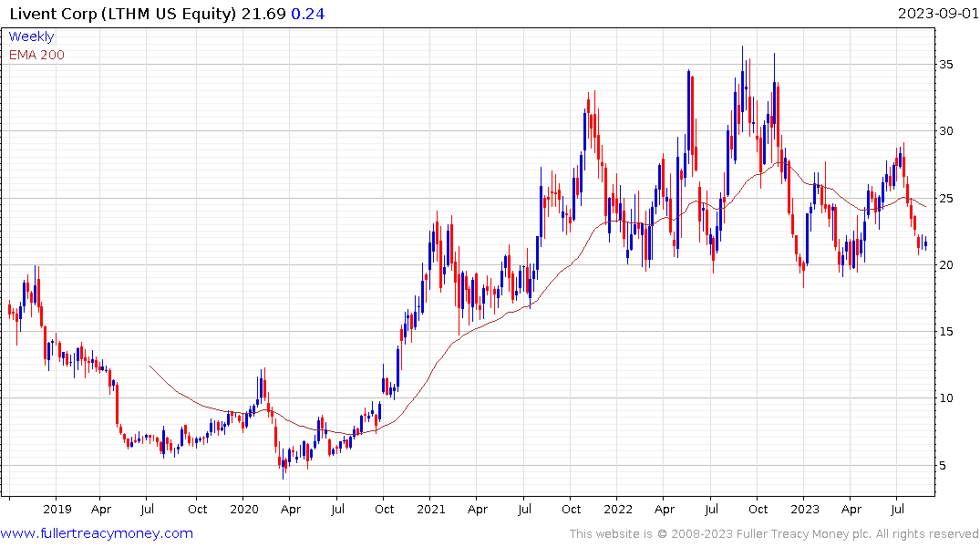980x547 pixels.
Task: Click the 30 price axis label
Action: (946, 130)
